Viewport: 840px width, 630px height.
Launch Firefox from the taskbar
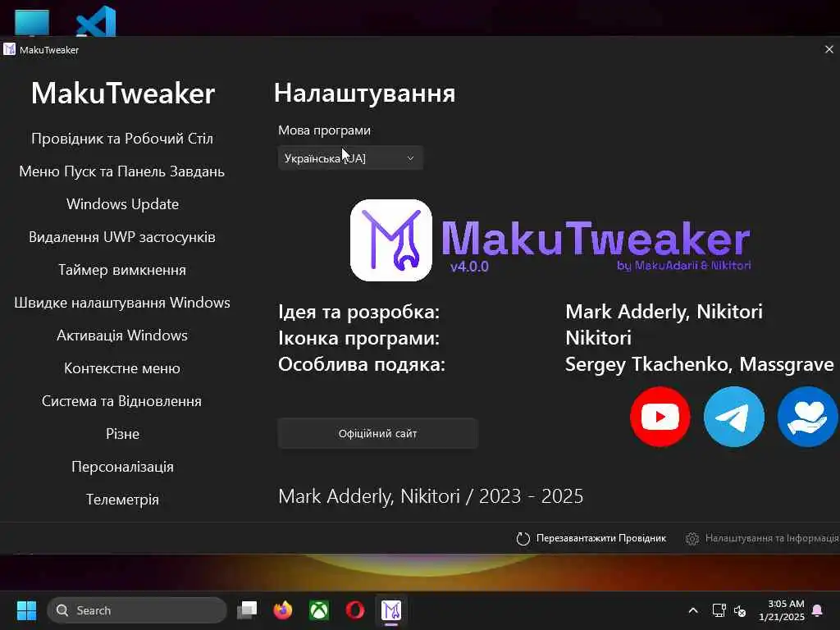tap(283, 610)
